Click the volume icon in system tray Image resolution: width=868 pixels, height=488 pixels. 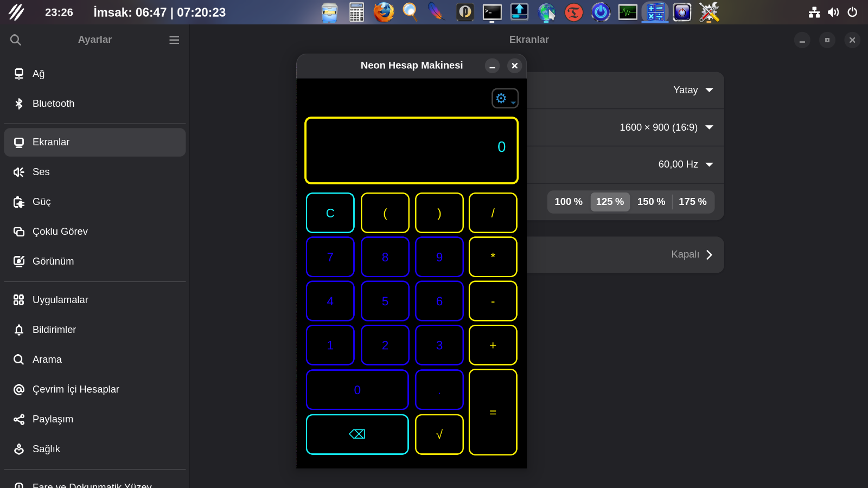pyautogui.click(x=833, y=12)
